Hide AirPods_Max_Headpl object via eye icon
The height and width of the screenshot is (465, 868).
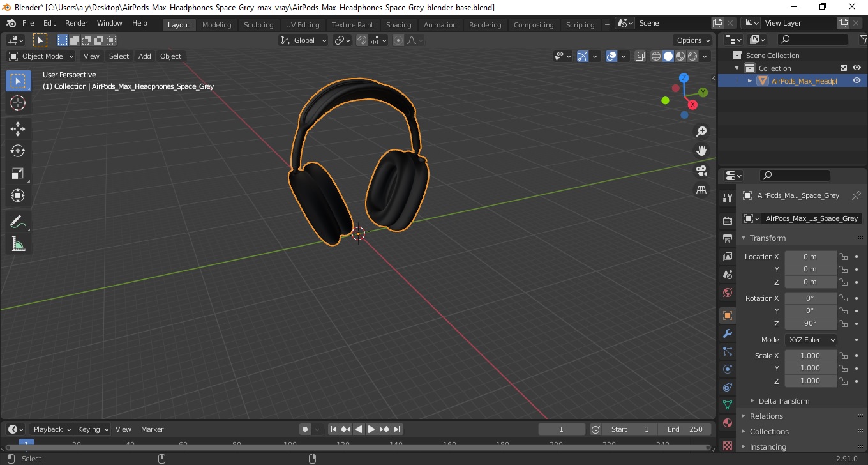click(x=857, y=80)
